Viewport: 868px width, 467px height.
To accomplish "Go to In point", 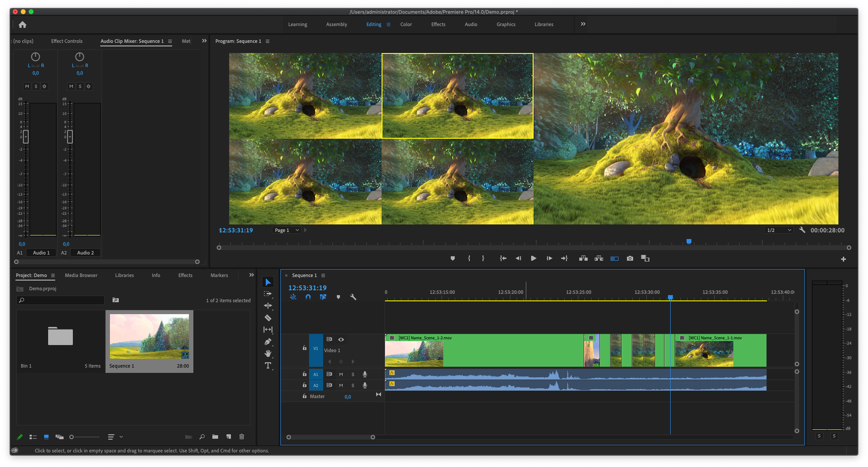I will 503,258.
